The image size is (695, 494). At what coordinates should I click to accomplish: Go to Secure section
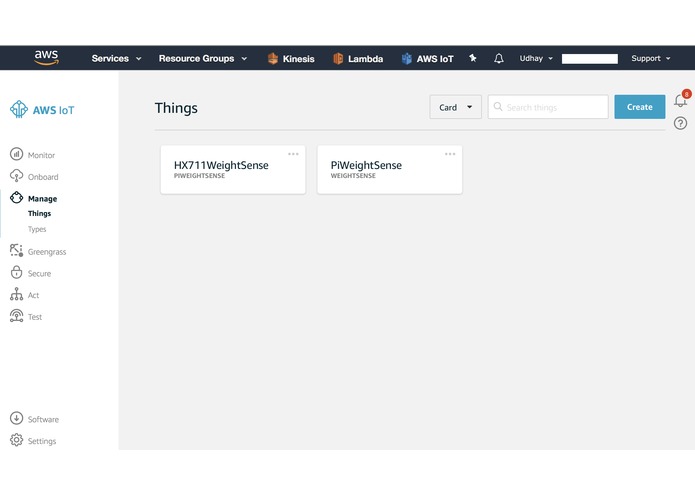tap(39, 273)
